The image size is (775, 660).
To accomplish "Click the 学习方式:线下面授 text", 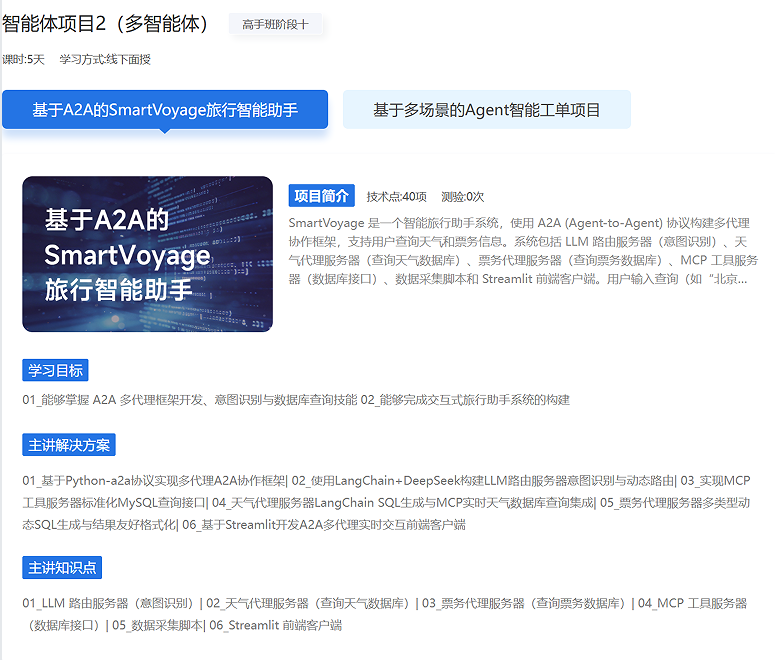I will click(105, 60).
